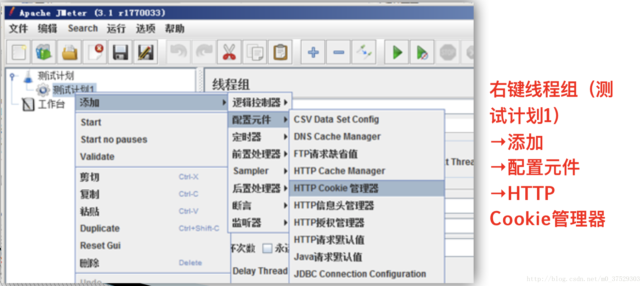Select the 测试计划1 thread group node
This screenshot has width=644, height=286.
point(74,89)
